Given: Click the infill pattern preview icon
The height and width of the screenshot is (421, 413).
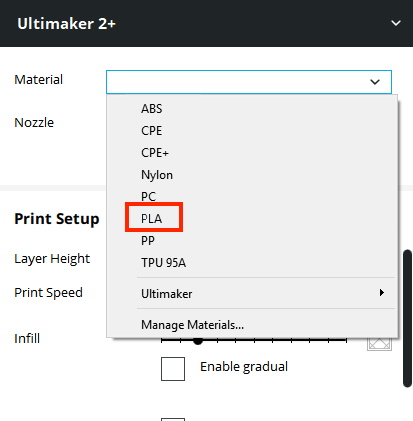Looking at the screenshot, I should click(379, 344).
